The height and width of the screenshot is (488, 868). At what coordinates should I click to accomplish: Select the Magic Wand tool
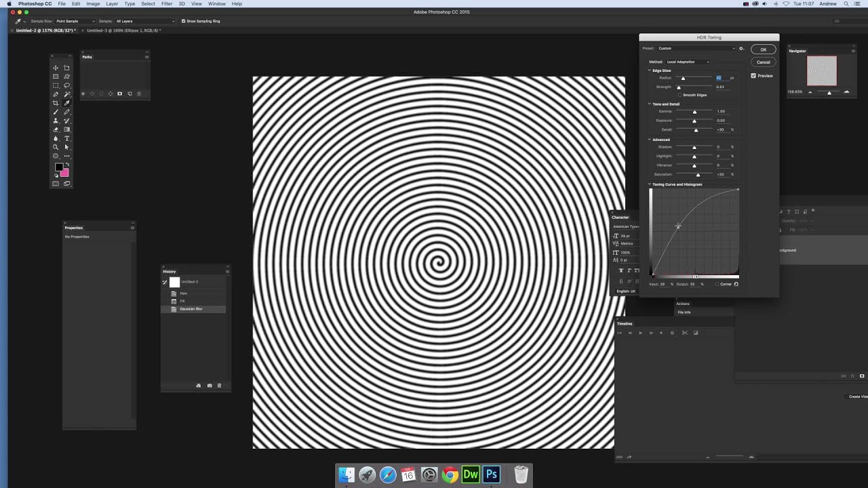click(66, 94)
